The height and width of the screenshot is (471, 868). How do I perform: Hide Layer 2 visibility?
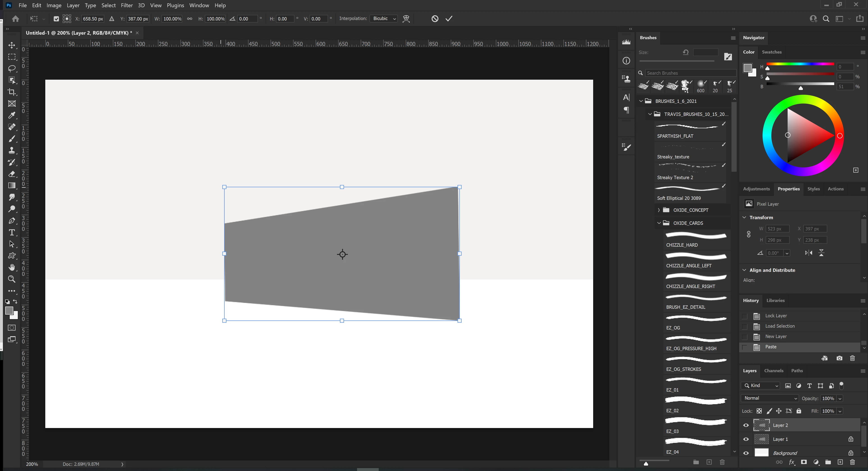tap(746, 425)
